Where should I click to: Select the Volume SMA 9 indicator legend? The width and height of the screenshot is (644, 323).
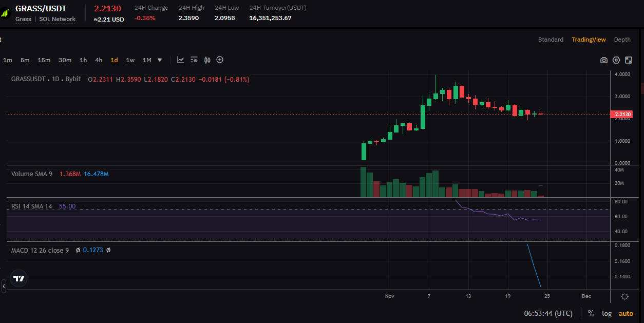pos(32,174)
